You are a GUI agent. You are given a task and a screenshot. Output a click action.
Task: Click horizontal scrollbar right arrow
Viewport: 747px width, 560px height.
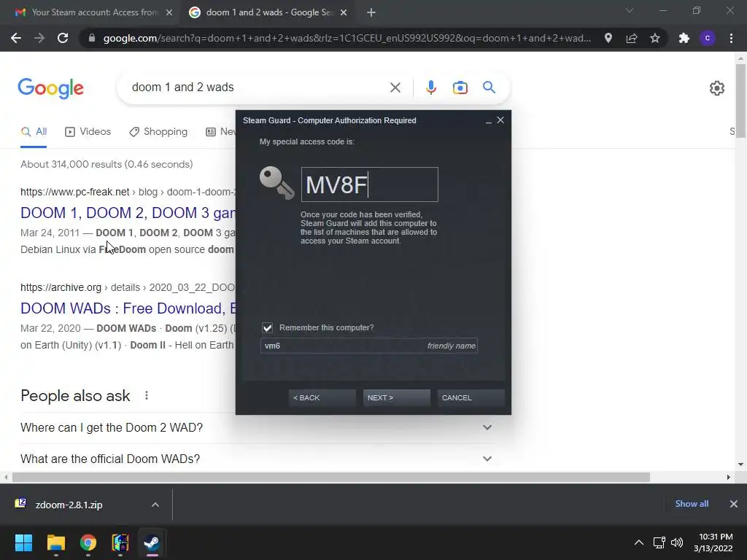(729, 477)
